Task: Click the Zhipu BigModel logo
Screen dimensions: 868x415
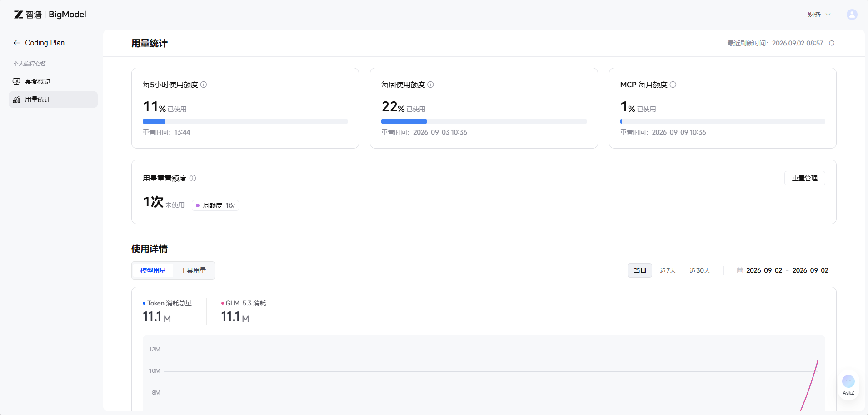Action: pos(50,15)
